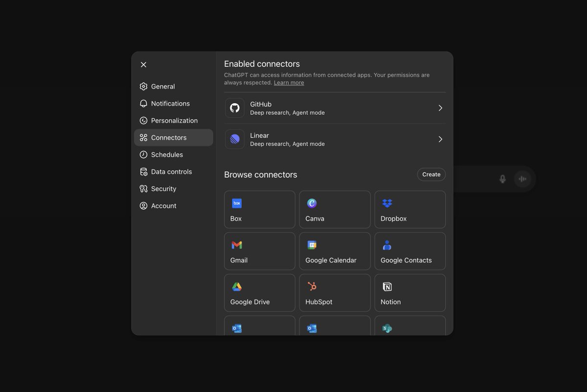Click the Notion logo icon

pos(387,286)
